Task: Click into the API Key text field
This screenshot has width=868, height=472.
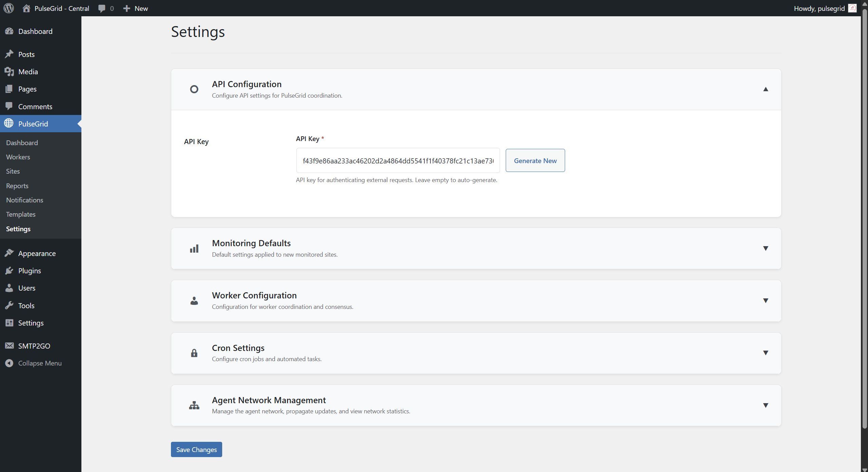Action: pyautogui.click(x=398, y=160)
